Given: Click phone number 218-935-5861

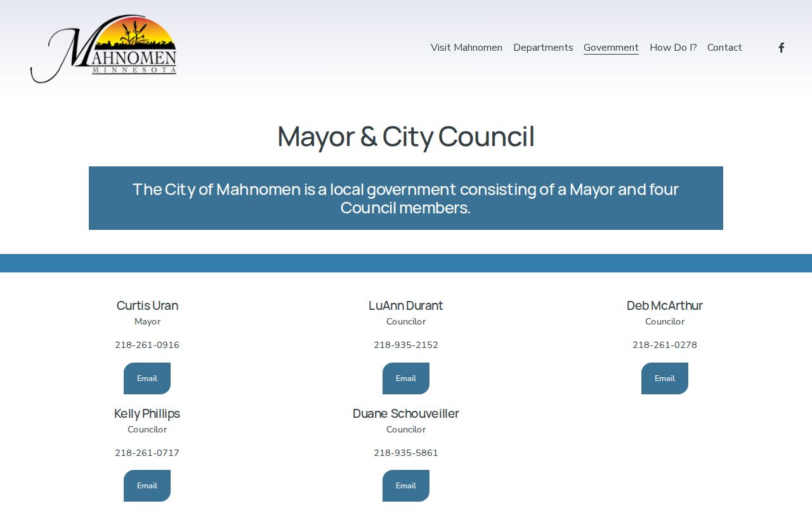Looking at the screenshot, I should click(406, 453).
